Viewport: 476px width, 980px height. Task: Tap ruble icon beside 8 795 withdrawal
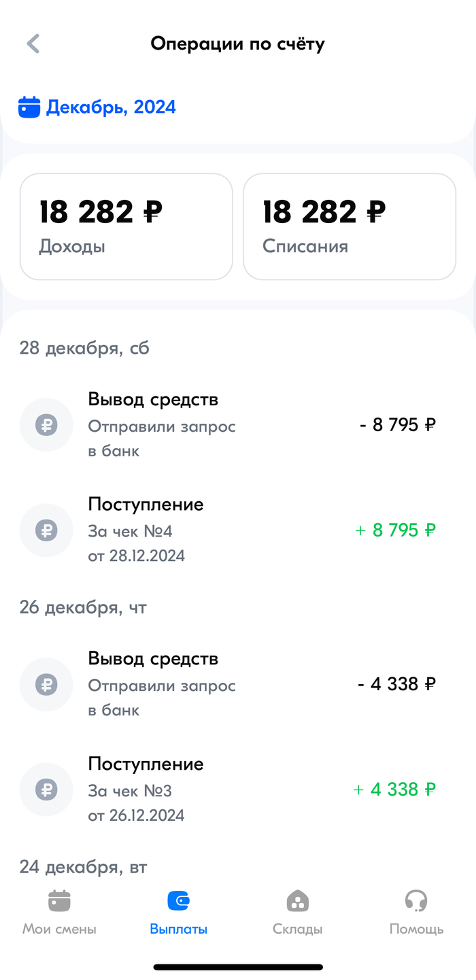46,425
